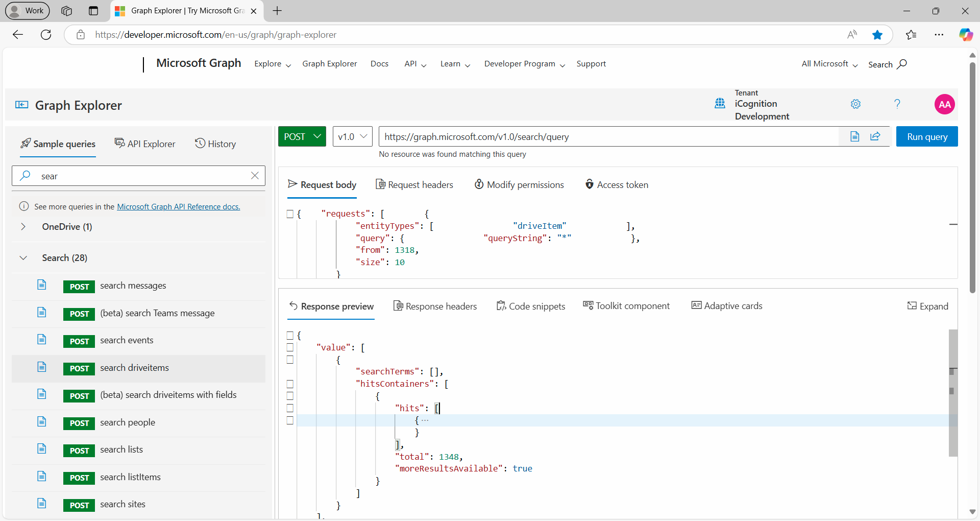
Task: Switch to the API Explorer tab
Action: (x=145, y=144)
